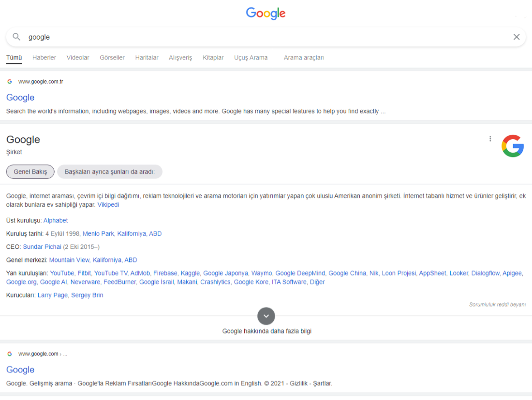Open the Fitbit subsidiary link
Screen dimensions: 532x400
(84, 273)
